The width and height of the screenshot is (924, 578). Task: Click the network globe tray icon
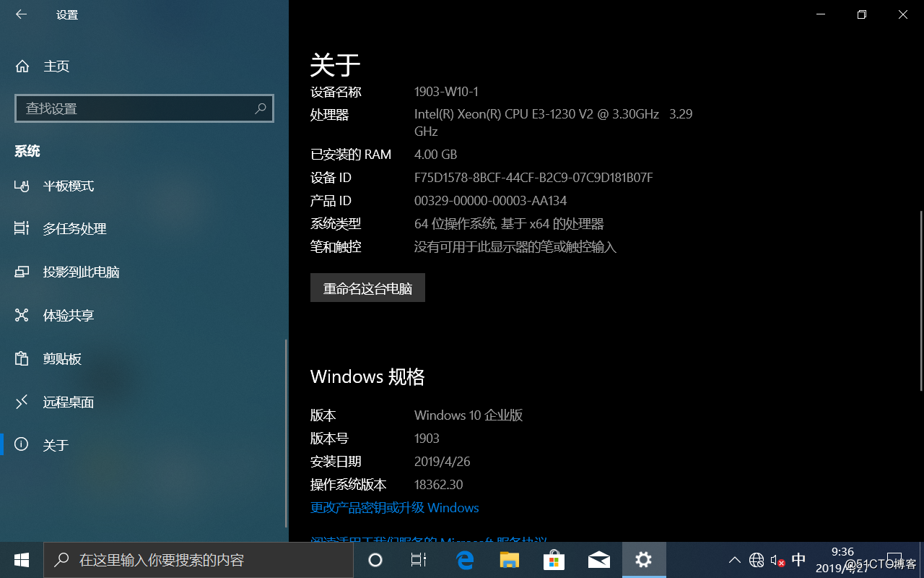click(x=756, y=560)
